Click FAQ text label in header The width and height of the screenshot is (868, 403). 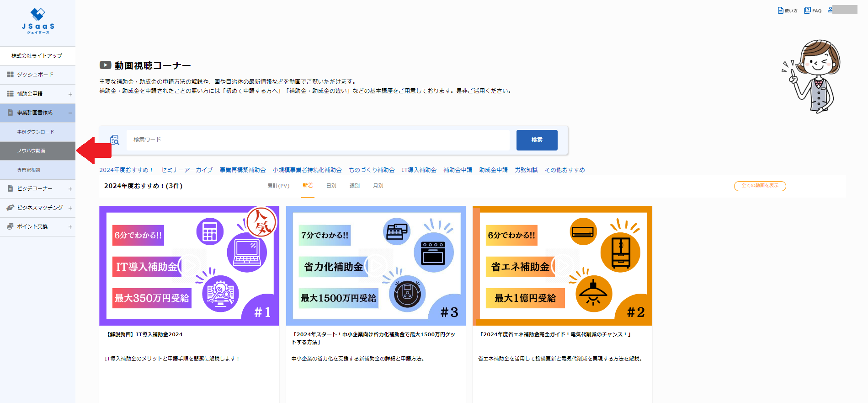817,11
